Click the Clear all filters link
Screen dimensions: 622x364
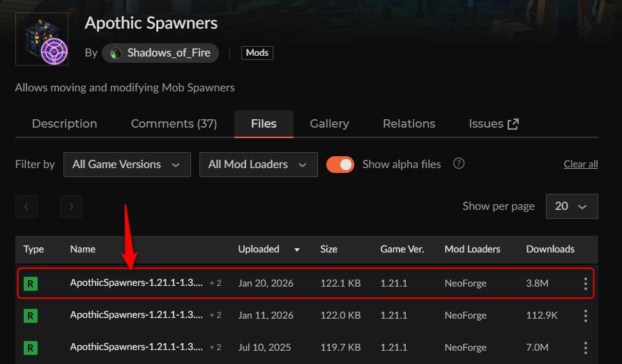click(x=581, y=164)
